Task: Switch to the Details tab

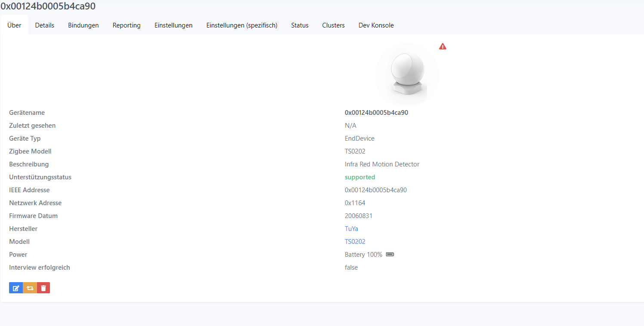Action: [44, 25]
